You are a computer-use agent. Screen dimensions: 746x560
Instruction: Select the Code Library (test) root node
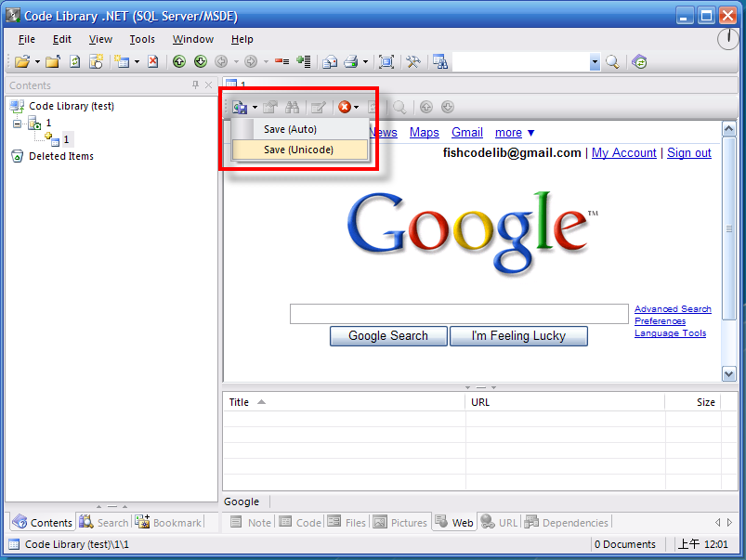pos(72,106)
